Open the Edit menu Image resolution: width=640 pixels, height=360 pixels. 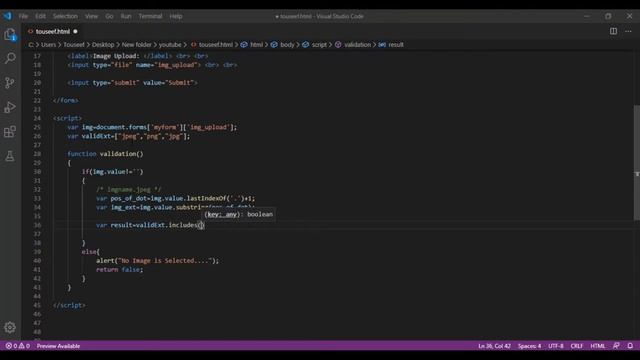point(40,16)
